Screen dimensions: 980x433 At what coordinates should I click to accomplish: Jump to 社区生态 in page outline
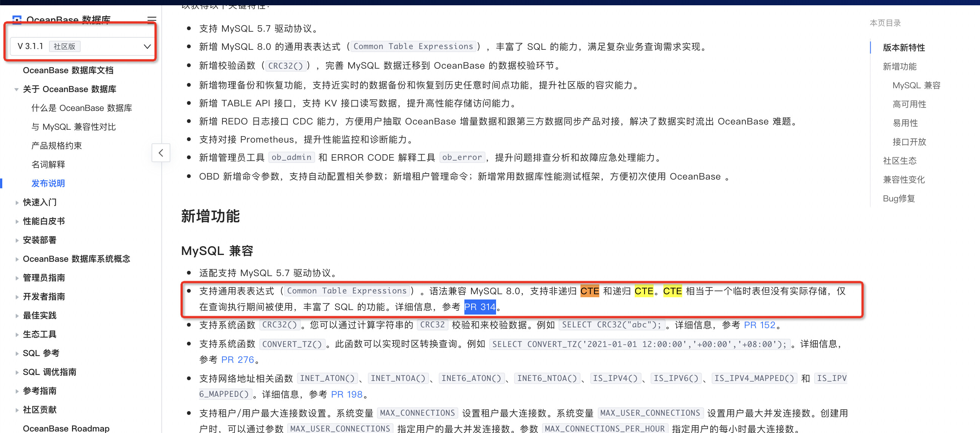899,161
